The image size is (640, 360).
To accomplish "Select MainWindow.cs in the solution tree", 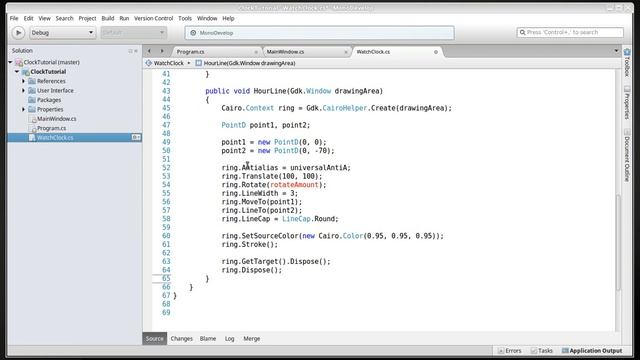I will [x=57, y=119].
